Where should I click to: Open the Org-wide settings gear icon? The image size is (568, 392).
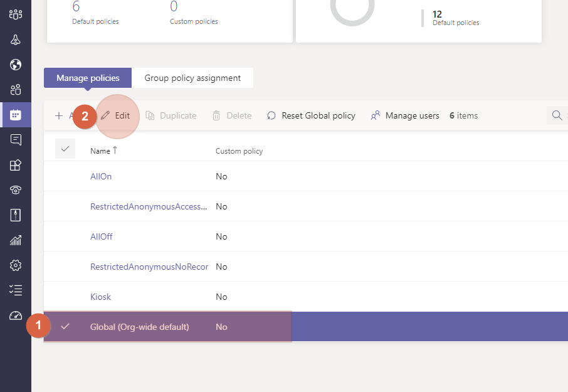pos(16,265)
